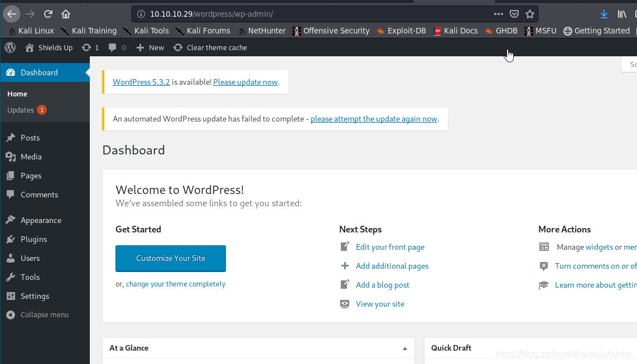Open the Comments menu in sidebar

pyautogui.click(x=45, y=195)
